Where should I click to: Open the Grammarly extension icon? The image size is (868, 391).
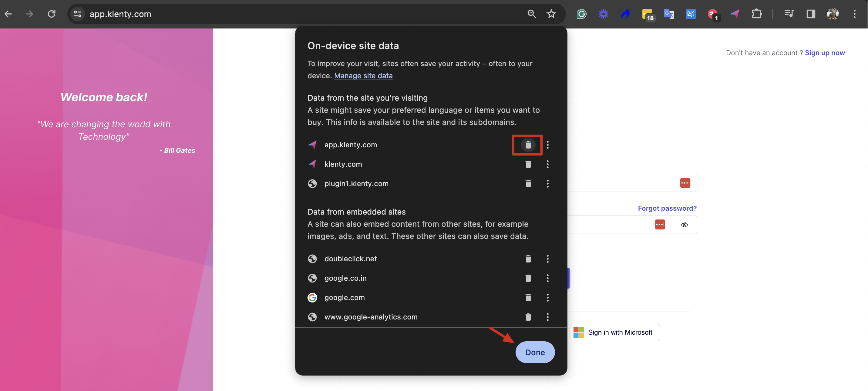pyautogui.click(x=581, y=14)
